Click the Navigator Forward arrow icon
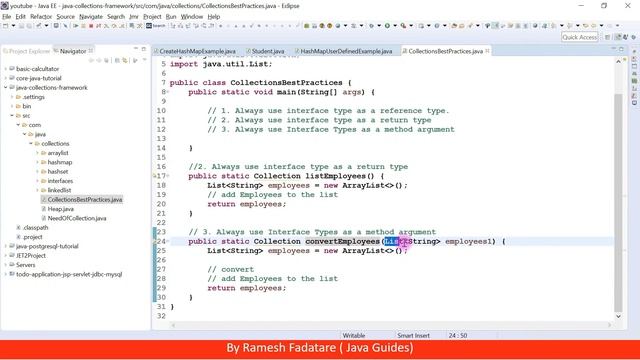640x360 pixels. [99, 60]
